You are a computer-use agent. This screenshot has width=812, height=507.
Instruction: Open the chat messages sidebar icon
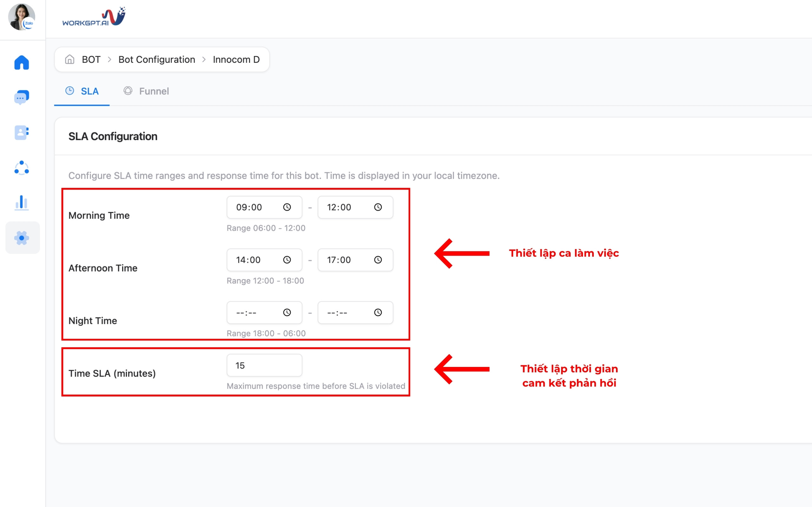[22, 98]
